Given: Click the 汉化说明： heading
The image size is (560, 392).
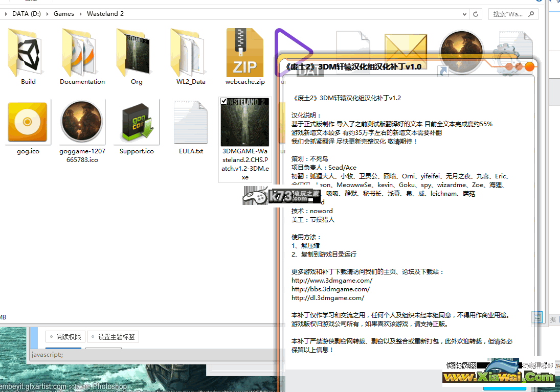Looking at the screenshot, I should 306,116.
